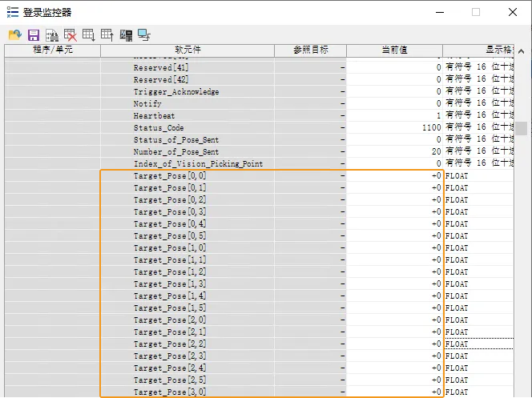
Task: Click the 程序/单元 column header
Action: pyautogui.click(x=53, y=50)
